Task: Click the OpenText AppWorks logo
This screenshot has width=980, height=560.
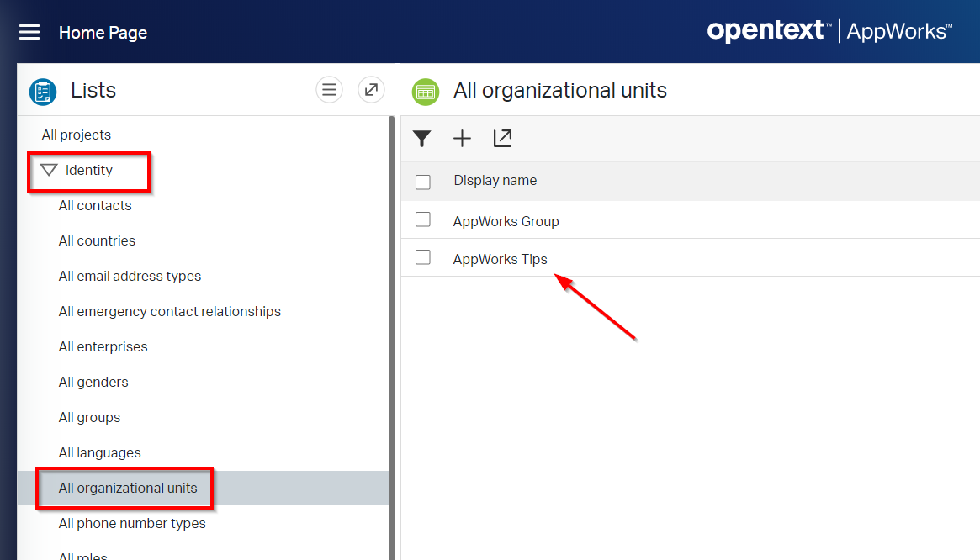Action: point(829,30)
